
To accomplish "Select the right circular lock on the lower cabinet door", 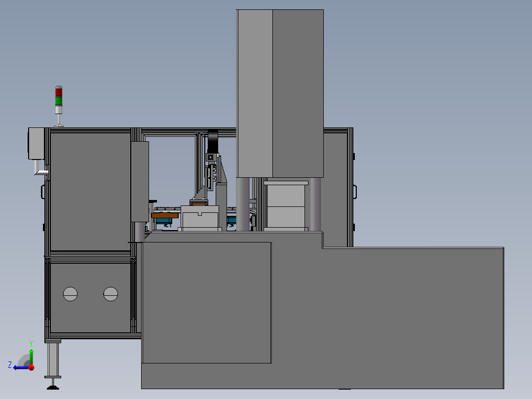I will click(x=111, y=294).
